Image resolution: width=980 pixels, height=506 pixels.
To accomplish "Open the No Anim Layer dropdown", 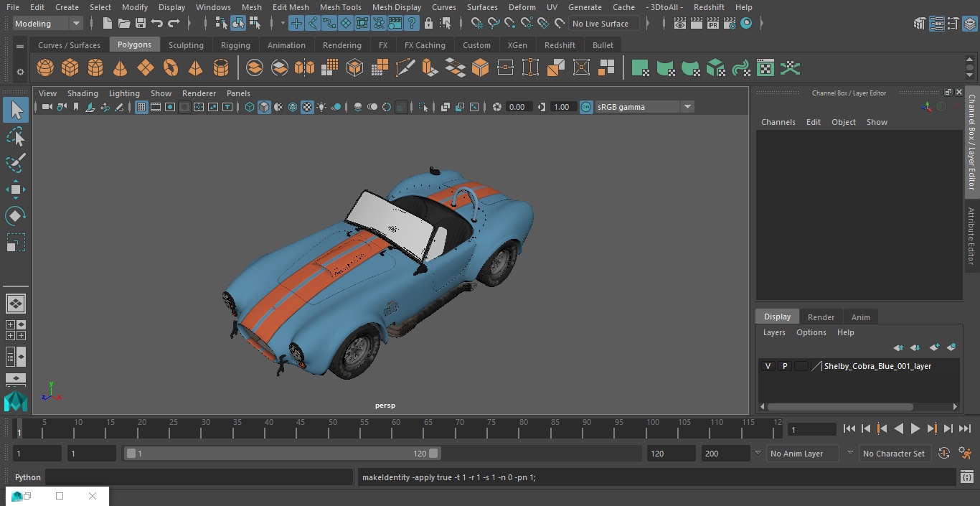I will click(x=803, y=454).
